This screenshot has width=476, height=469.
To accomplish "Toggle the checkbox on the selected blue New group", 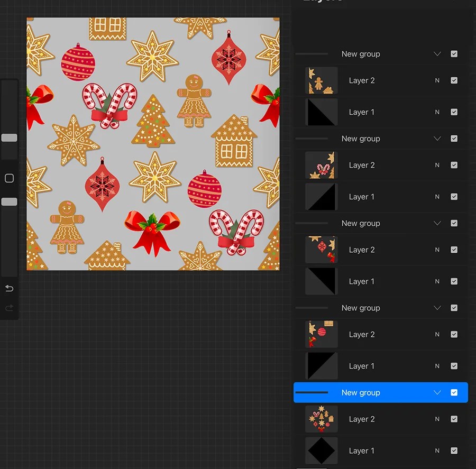I will pos(454,392).
